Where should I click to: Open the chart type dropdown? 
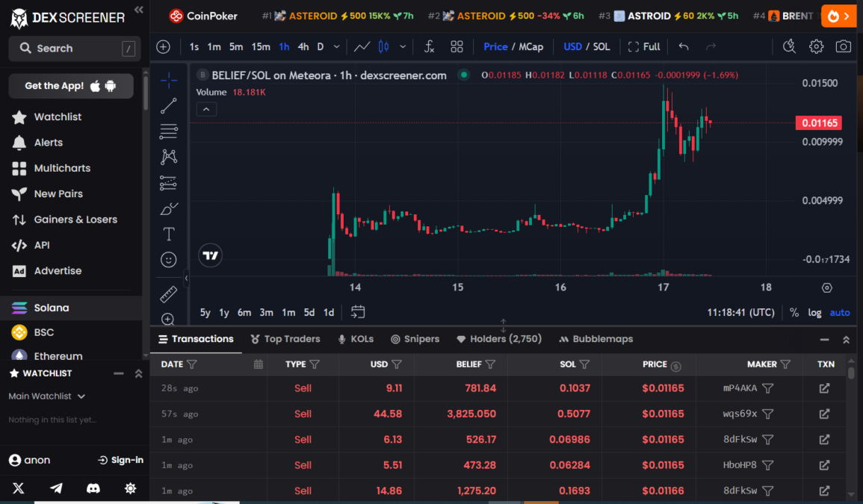pos(404,46)
